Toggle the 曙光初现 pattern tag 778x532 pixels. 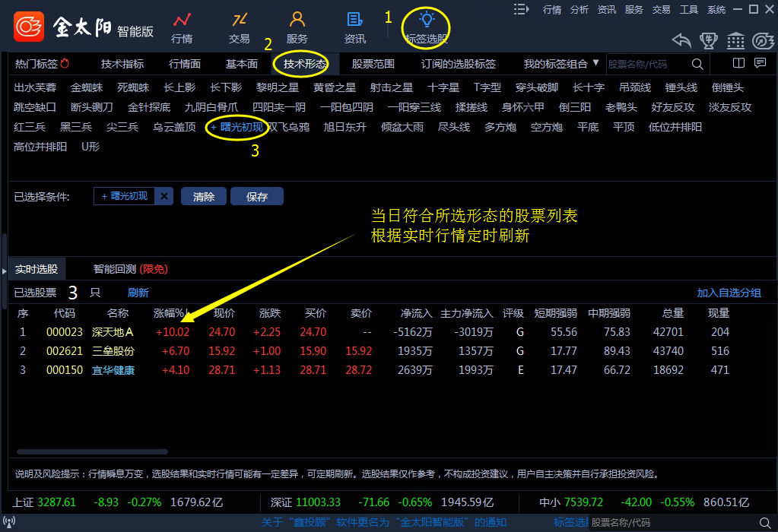[237, 127]
